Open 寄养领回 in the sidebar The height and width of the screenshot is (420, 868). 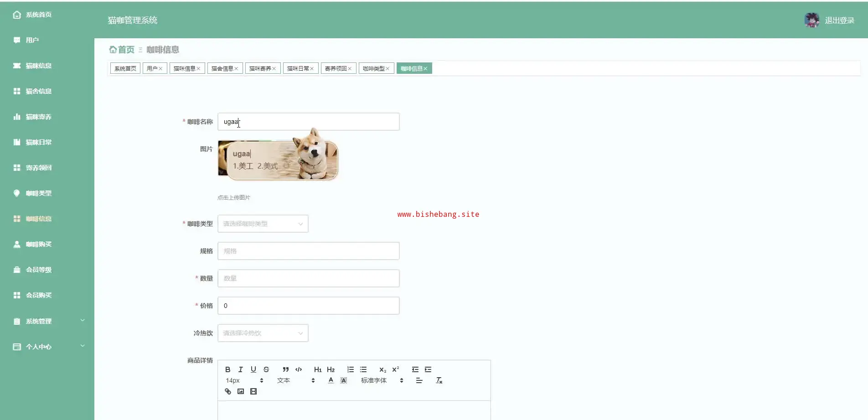tap(47, 168)
